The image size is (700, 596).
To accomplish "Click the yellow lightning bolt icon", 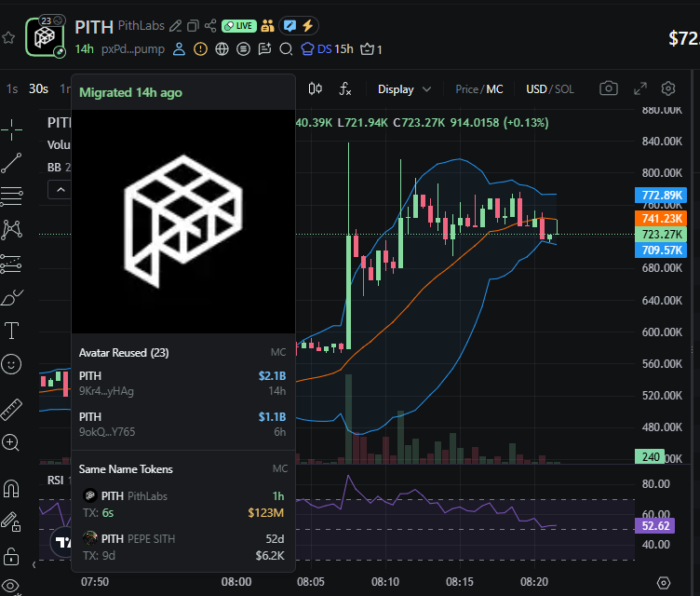I will click(x=307, y=26).
